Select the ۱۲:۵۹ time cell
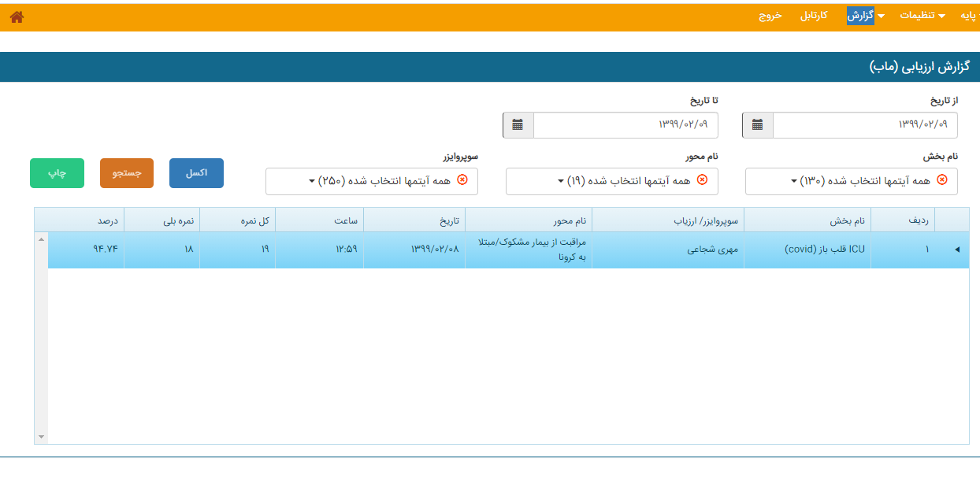 click(x=319, y=250)
